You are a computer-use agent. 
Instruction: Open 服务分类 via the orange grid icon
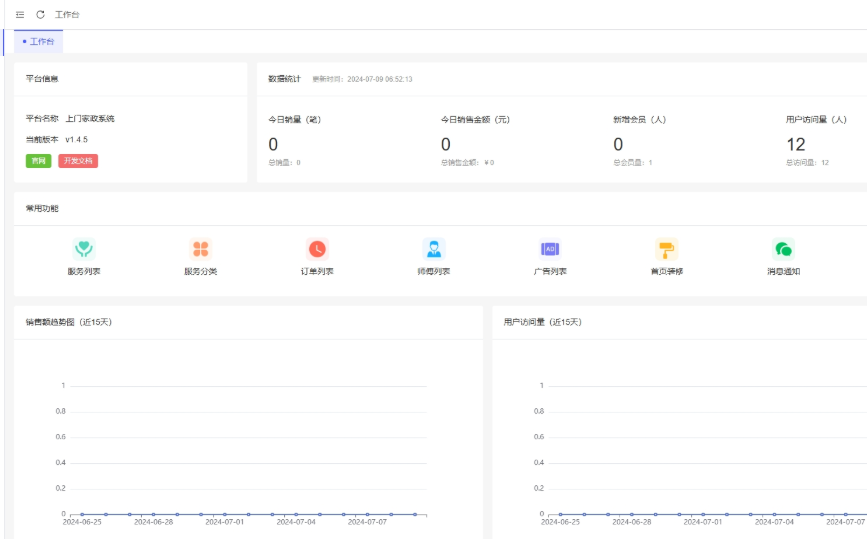point(200,249)
